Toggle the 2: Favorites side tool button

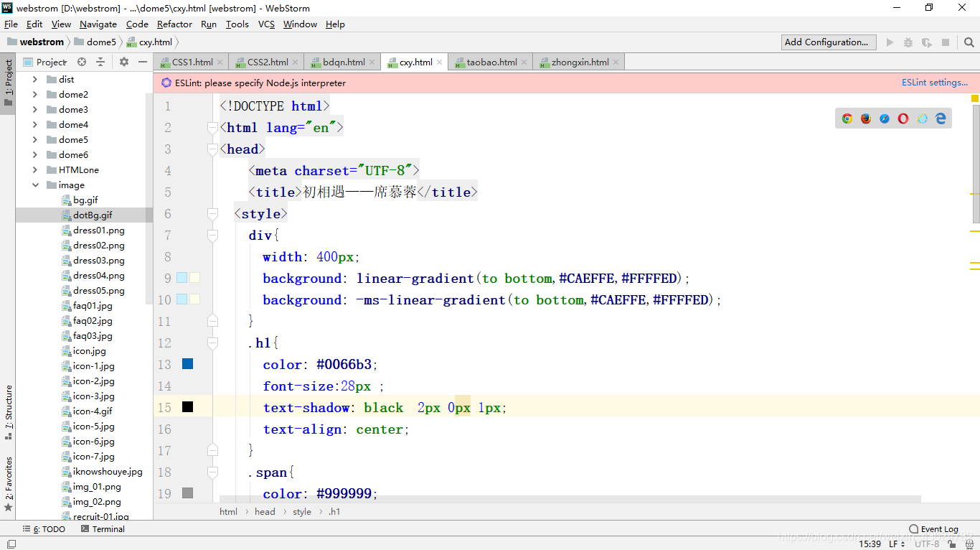pos(9,484)
